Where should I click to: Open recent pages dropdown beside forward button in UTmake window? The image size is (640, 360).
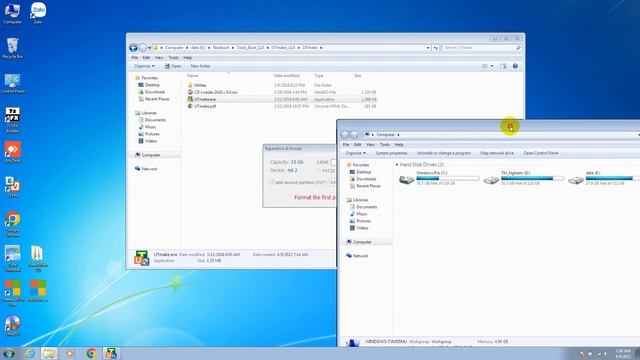point(149,48)
